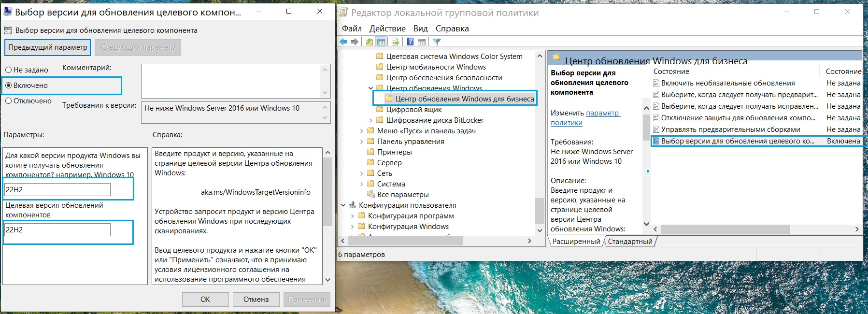This screenshot has width=868, height=314.
Task: Click the Up one level folder icon
Action: click(370, 42)
